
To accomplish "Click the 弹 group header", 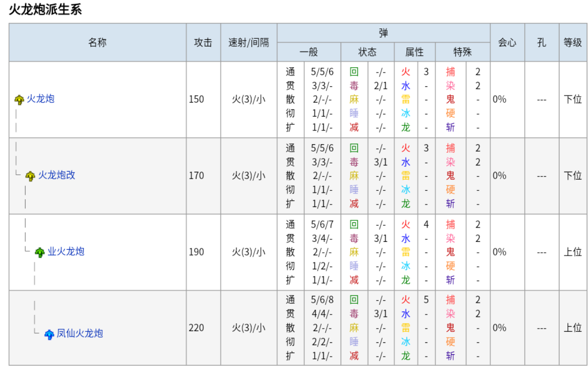I will (x=384, y=33).
